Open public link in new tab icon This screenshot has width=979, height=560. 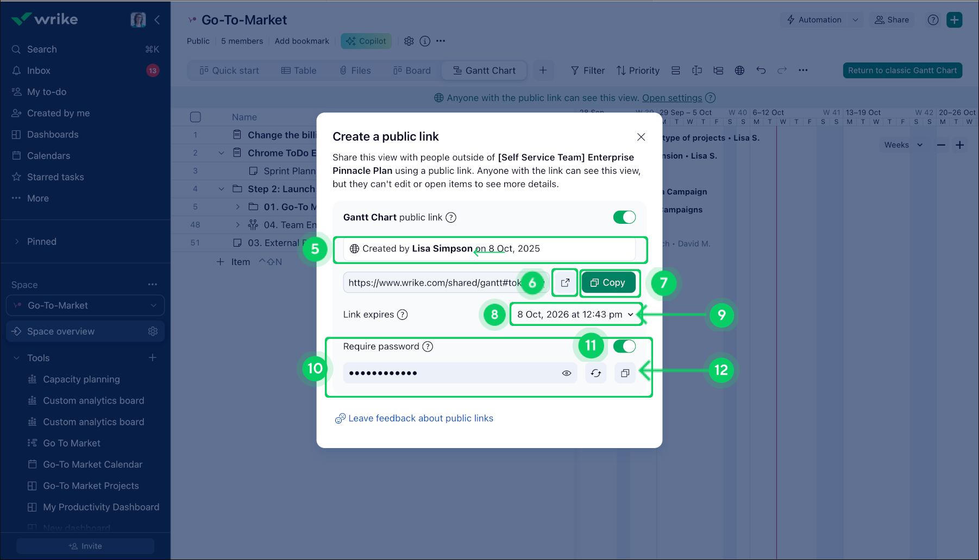(x=565, y=282)
